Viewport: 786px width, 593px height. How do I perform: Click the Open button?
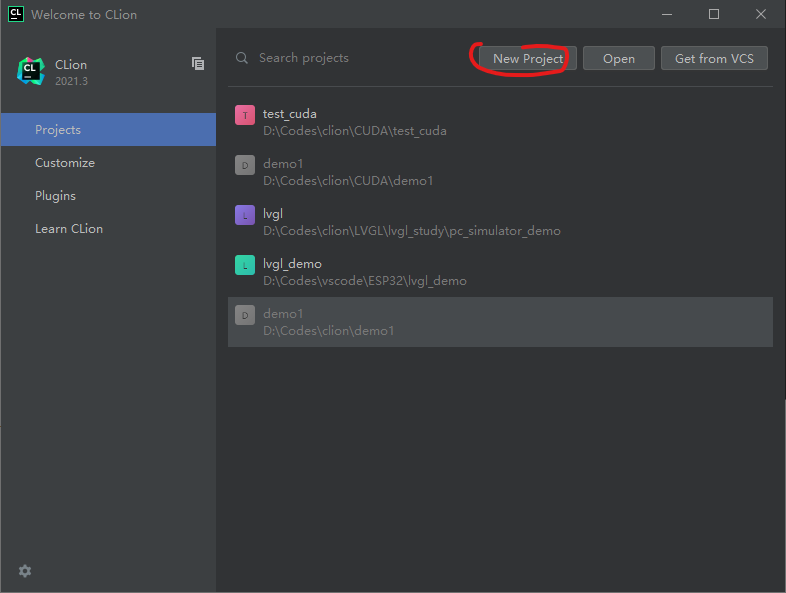(619, 58)
